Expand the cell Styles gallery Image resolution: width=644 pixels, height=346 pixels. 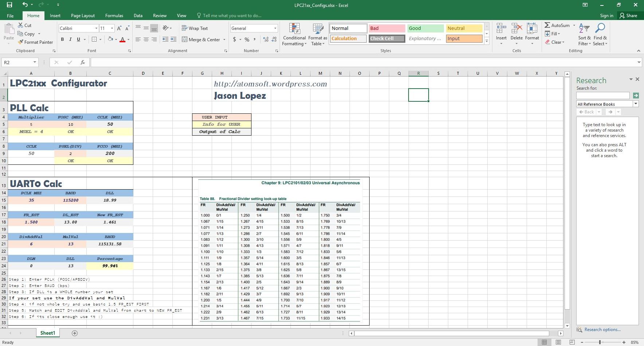click(487, 42)
